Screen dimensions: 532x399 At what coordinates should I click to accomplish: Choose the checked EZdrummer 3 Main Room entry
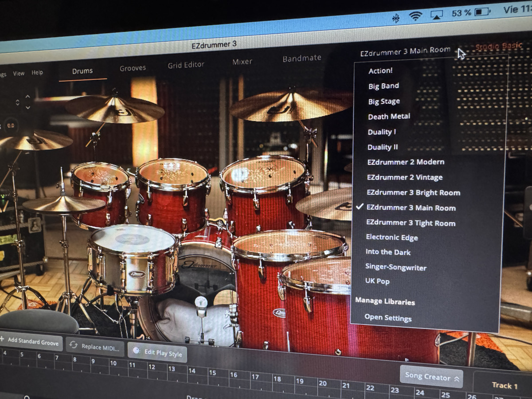coord(411,207)
